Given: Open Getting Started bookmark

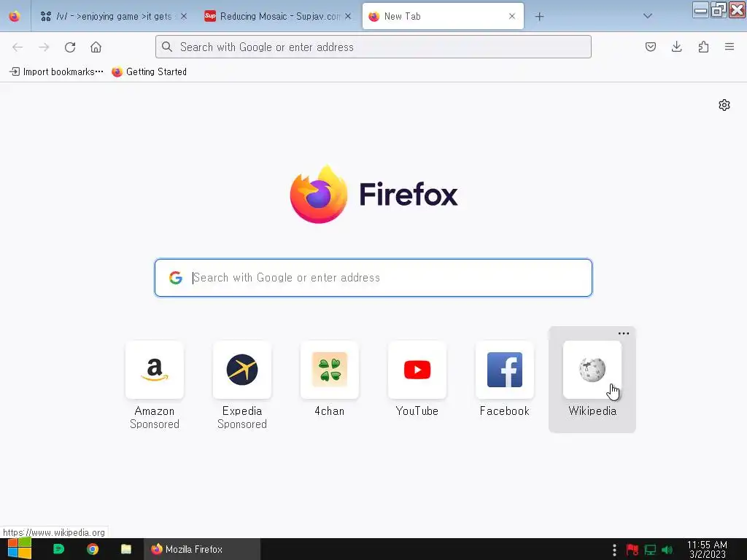Looking at the screenshot, I should [149, 71].
